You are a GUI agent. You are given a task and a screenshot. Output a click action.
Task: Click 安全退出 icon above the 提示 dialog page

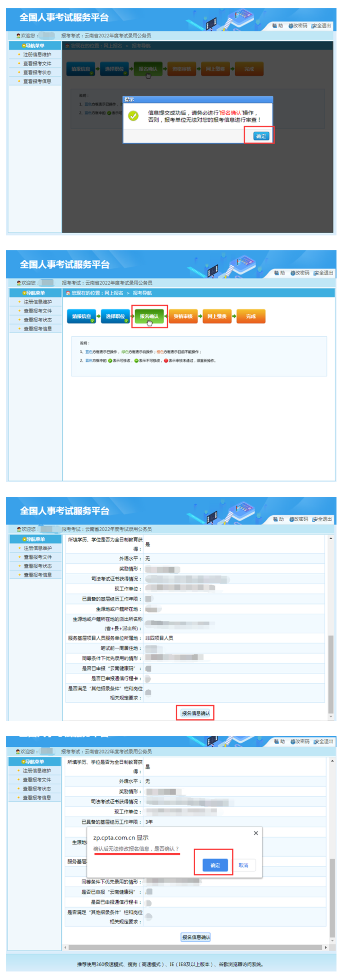314,26
